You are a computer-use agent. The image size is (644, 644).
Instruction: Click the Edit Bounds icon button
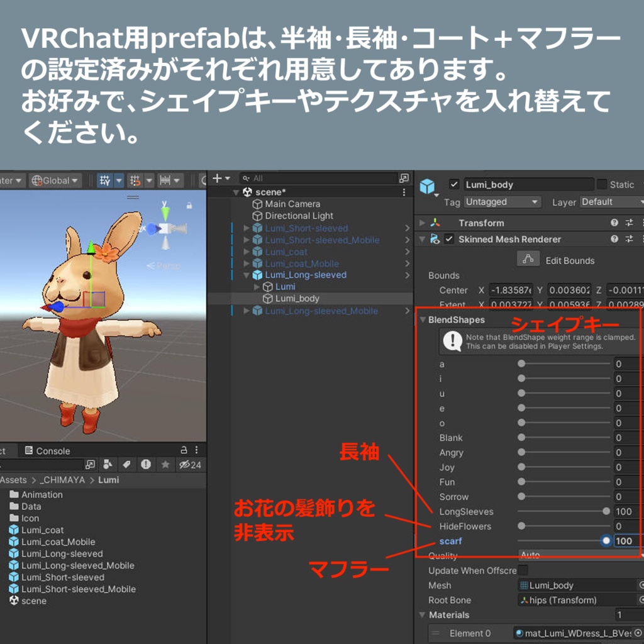[x=528, y=258]
